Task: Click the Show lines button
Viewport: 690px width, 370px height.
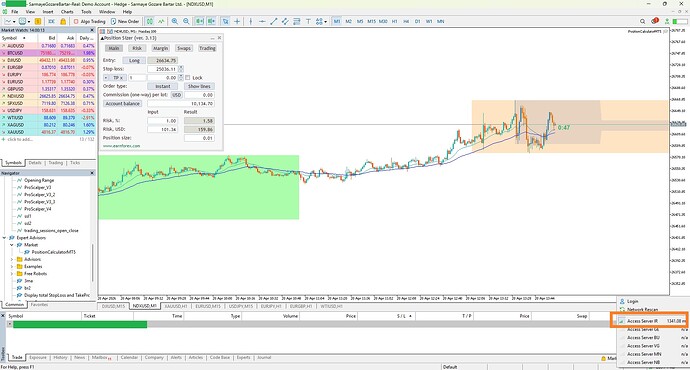Action: [x=199, y=86]
